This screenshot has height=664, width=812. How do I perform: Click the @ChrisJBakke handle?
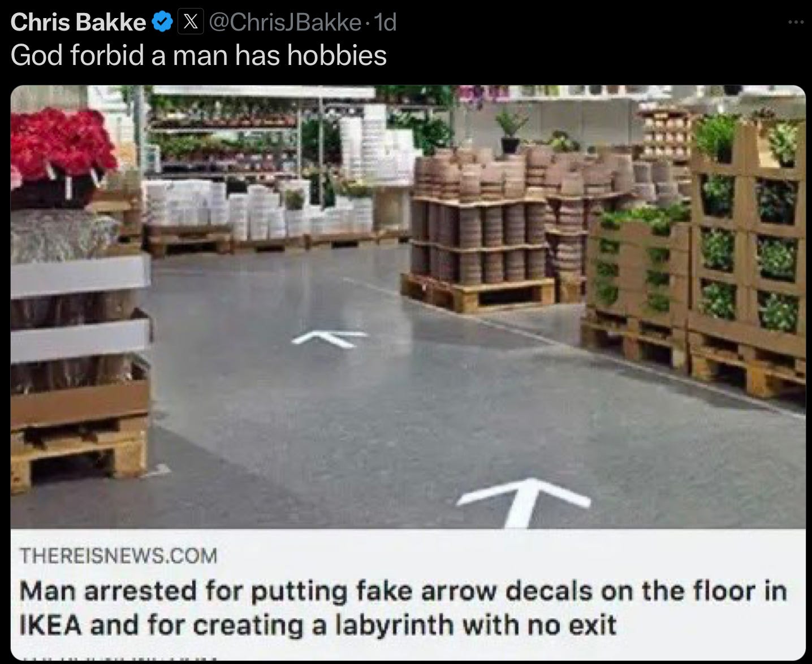285,23
